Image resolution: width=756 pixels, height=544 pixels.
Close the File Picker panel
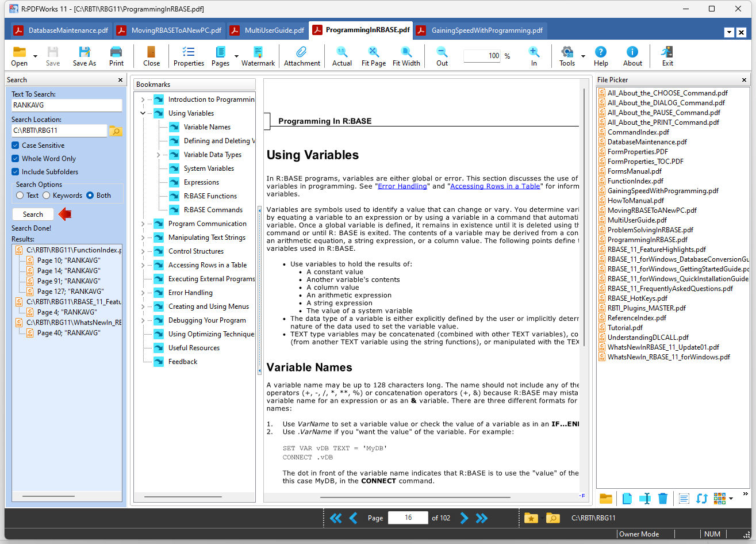(x=744, y=80)
